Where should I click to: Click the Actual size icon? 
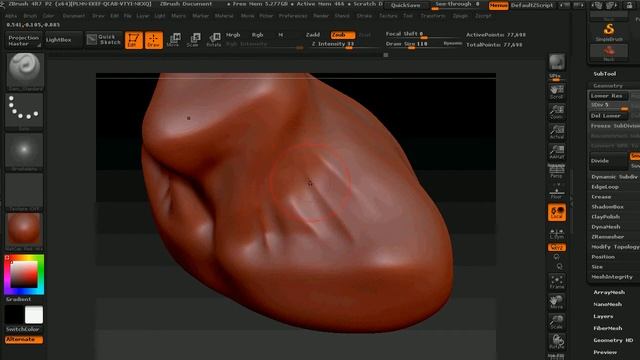557,132
